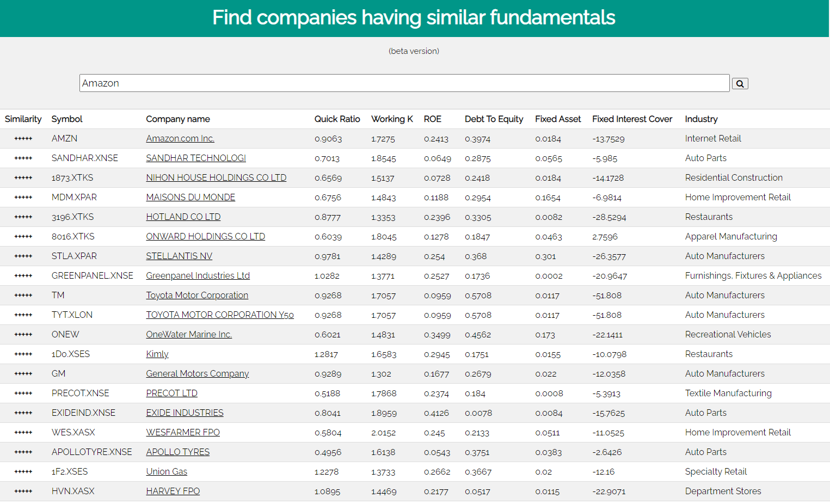Click the HARVEY FPO link
This screenshot has height=504, width=830.
coord(173,491)
